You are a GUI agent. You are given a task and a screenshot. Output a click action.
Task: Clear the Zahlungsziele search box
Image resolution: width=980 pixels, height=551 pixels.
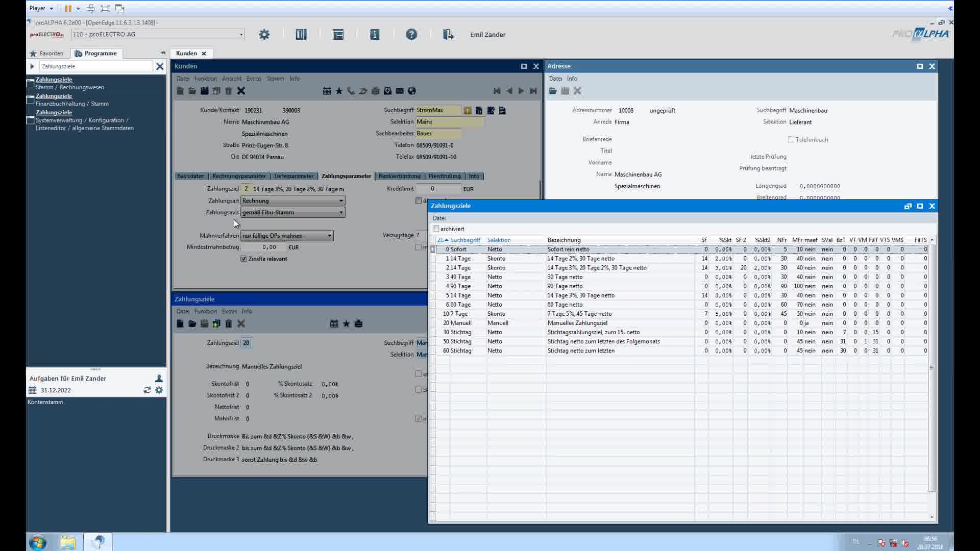pos(160,66)
